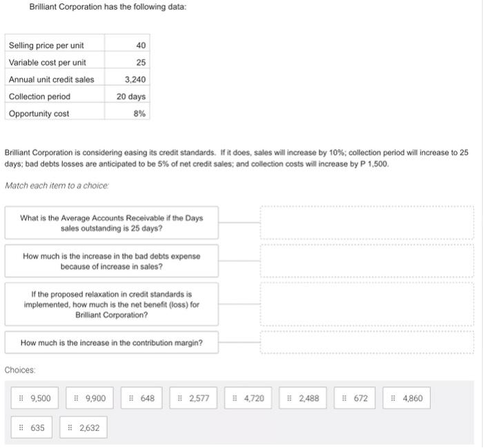The image size is (483, 448).
Task: Click the drag handle beside choice 2,488
Action: (x=290, y=398)
